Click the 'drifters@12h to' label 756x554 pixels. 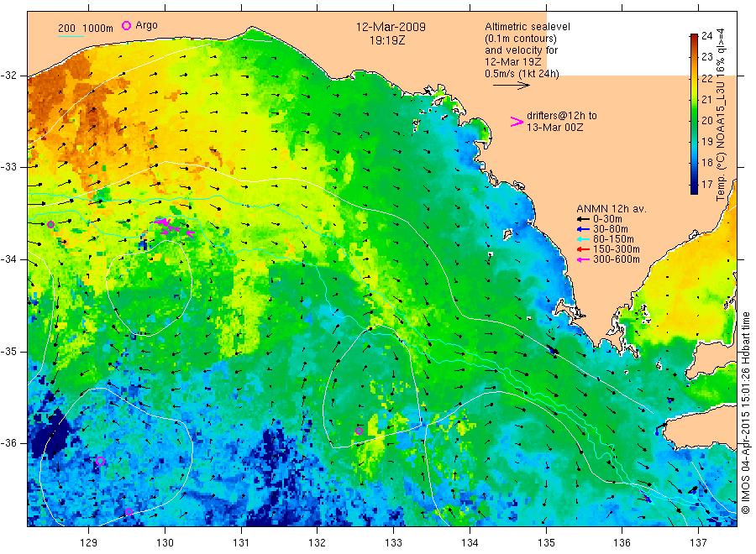point(562,116)
